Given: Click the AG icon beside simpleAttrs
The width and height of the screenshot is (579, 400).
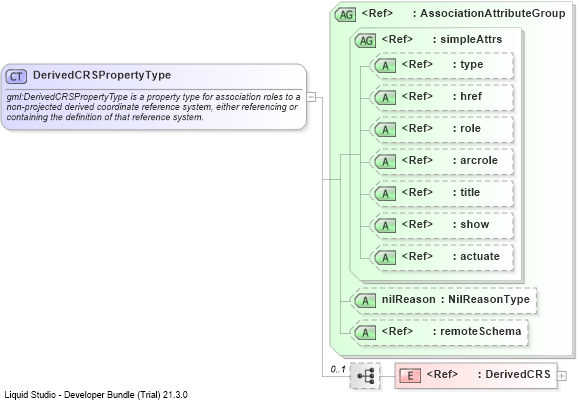Looking at the screenshot, I should [x=365, y=41].
